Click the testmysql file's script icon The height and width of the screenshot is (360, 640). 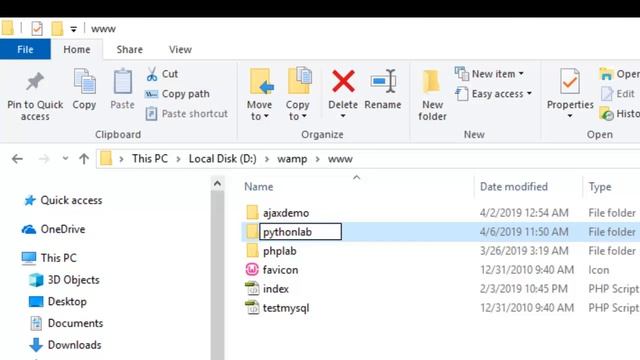252,307
